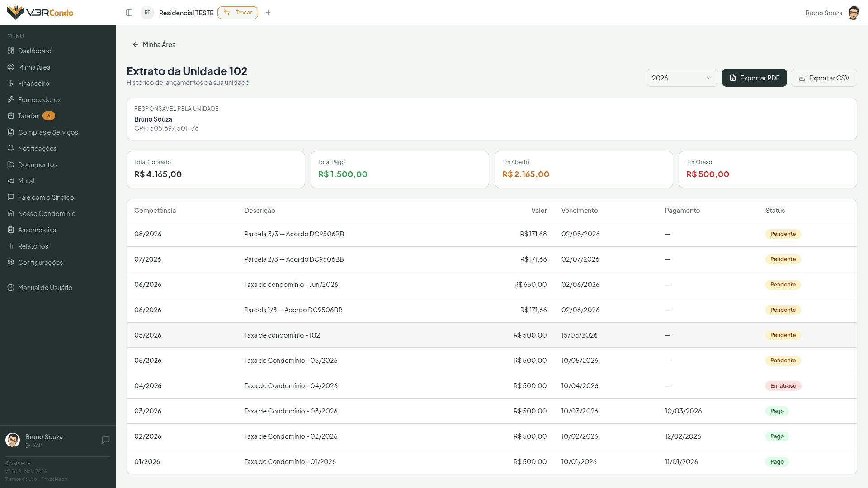Click the Residencial TESTE condominium name
The image size is (868, 488).
click(x=186, y=13)
